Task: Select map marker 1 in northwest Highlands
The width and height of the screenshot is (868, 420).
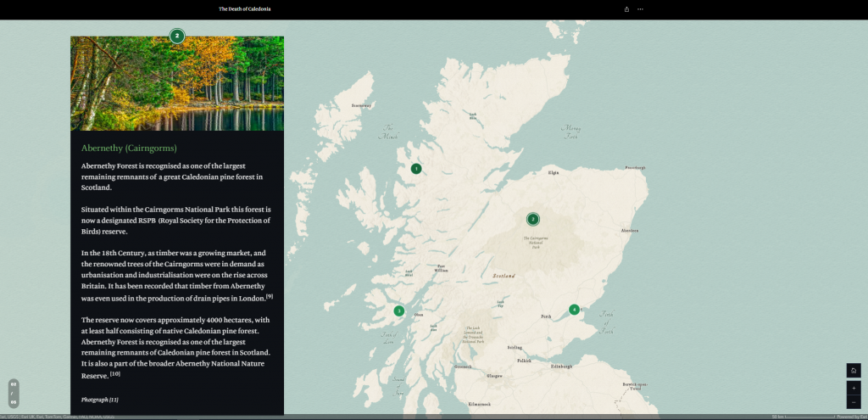Action: click(416, 169)
